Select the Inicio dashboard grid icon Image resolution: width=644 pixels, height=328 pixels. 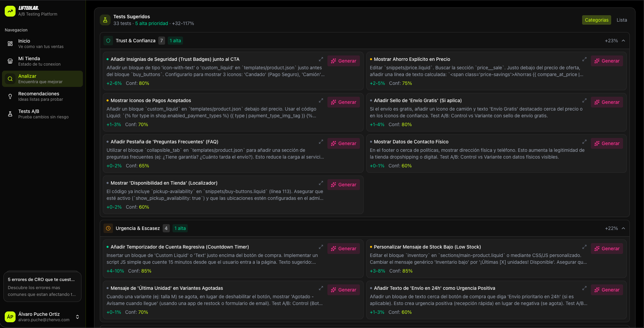[x=10, y=43]
